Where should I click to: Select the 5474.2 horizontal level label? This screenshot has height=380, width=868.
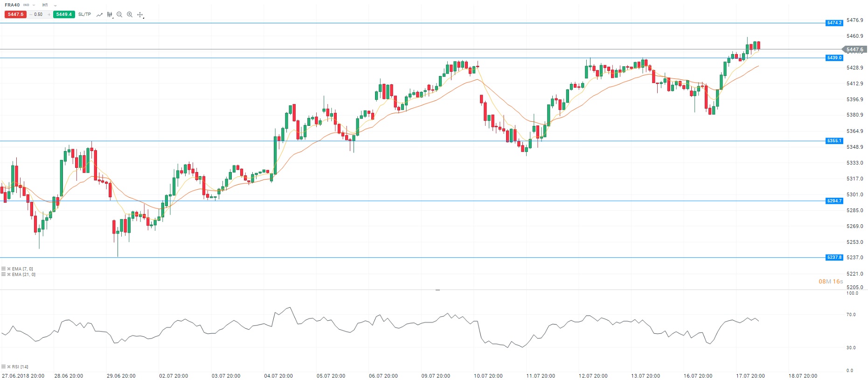pos(834,23)
